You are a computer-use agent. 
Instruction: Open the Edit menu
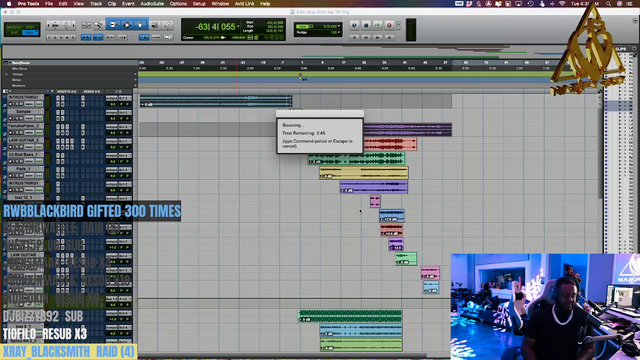(x=63, y=4)
